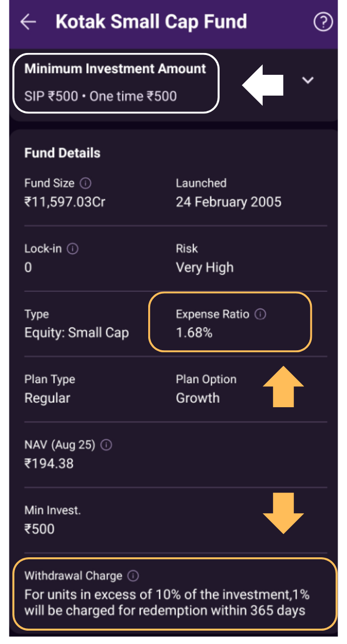Open the help question mark icon

[x=323, y=22]
